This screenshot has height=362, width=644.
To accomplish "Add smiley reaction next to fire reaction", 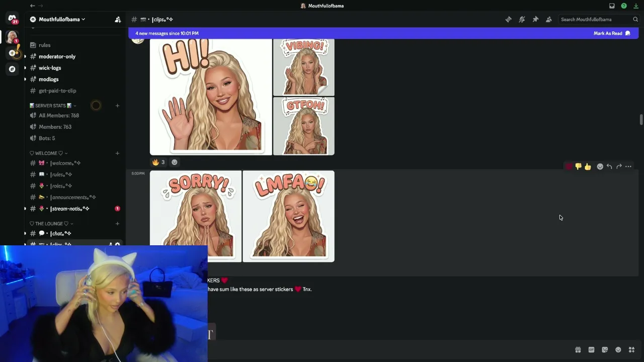I will pos(175,162).
